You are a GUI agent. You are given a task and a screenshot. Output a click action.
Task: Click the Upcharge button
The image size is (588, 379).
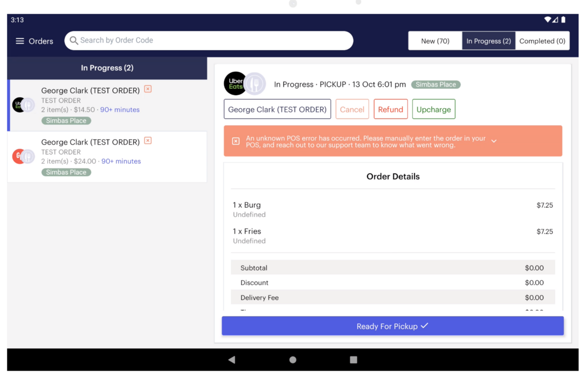[433, 109]
